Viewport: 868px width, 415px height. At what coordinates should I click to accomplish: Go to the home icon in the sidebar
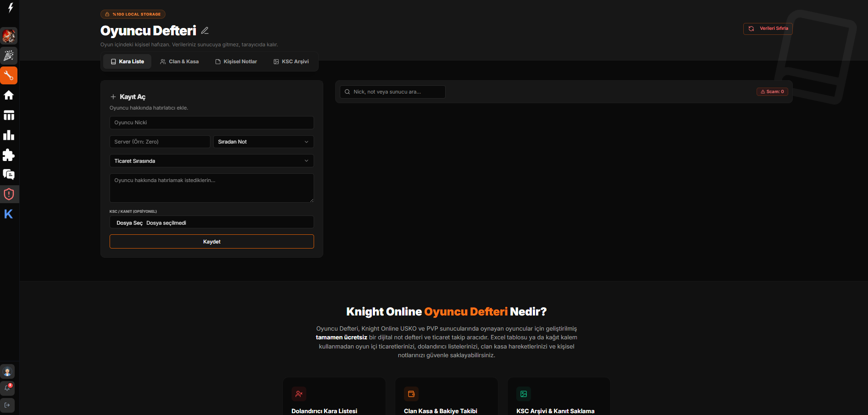9,95
